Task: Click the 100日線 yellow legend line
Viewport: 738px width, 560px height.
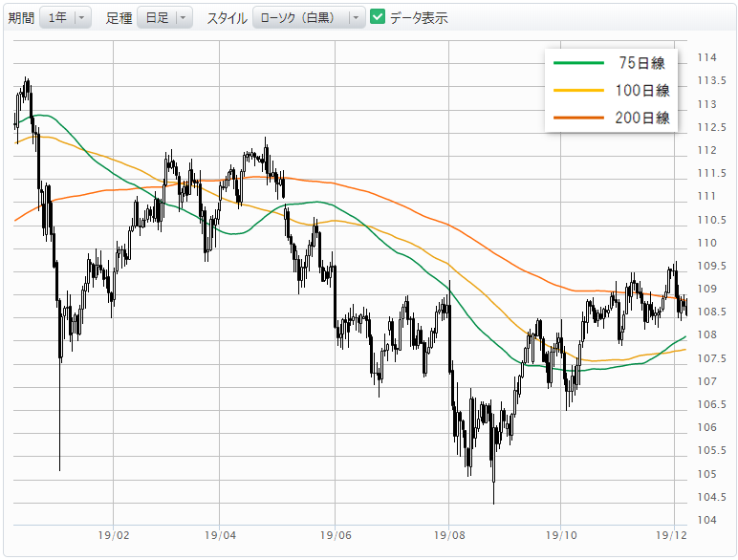Action: [578, 90]
